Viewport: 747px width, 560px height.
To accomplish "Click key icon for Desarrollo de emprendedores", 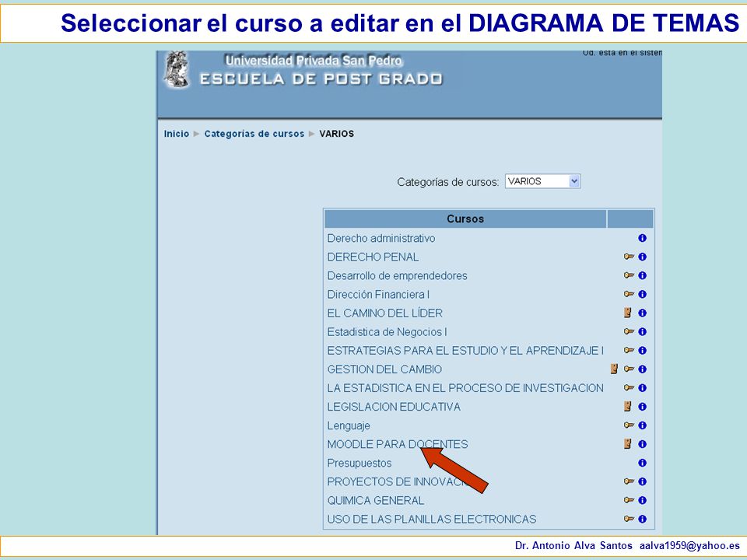I will [629, 275].
